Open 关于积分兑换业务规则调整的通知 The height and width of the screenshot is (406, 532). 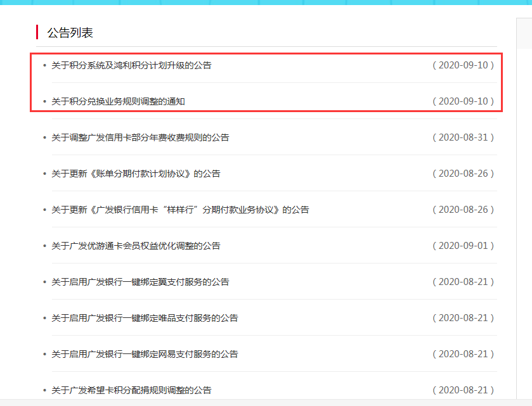click(118, 101)
